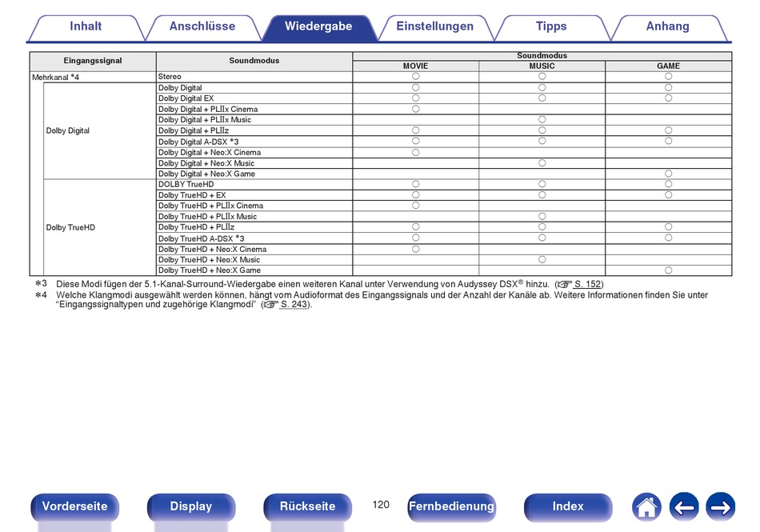Open the Tipps tab
The image size is (760, 532).
pyautogui.click(x=551, y=26)
